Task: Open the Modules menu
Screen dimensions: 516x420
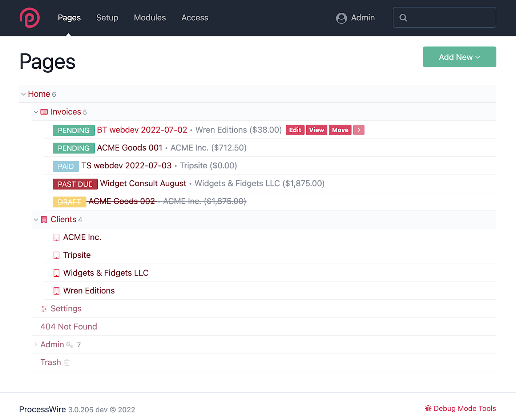Action: coord(150,17)
